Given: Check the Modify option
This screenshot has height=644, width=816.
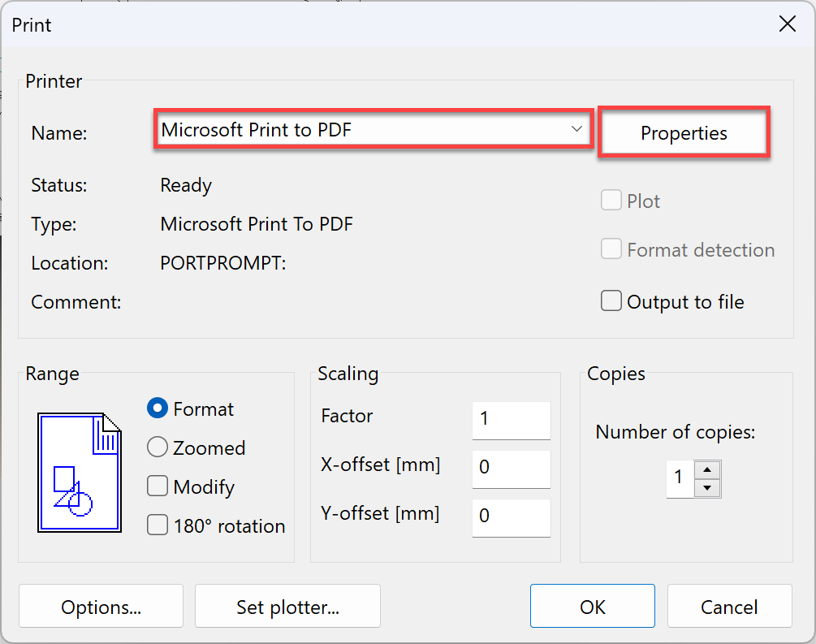Looking at the screenshot, I should pyautogui.click(x=158, y=486).
